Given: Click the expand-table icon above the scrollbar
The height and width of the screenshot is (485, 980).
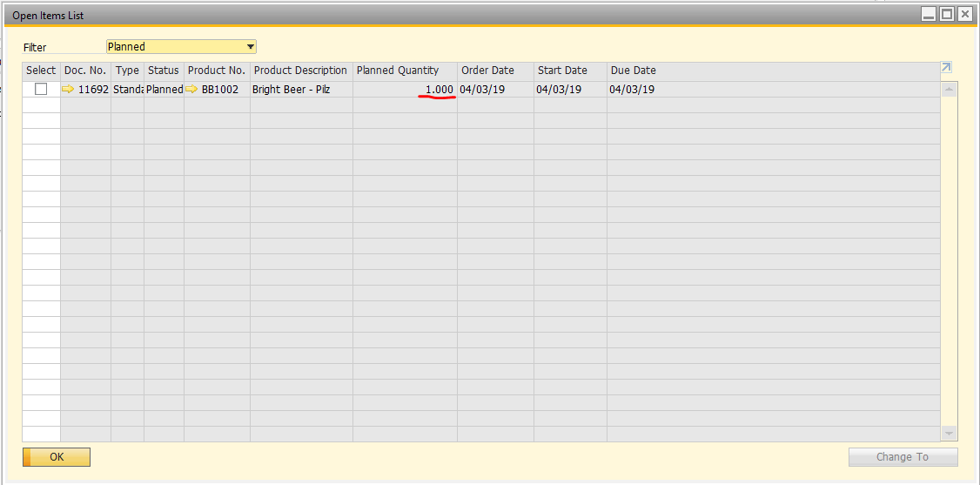Looking at the screenshot, I should (946, 68).
